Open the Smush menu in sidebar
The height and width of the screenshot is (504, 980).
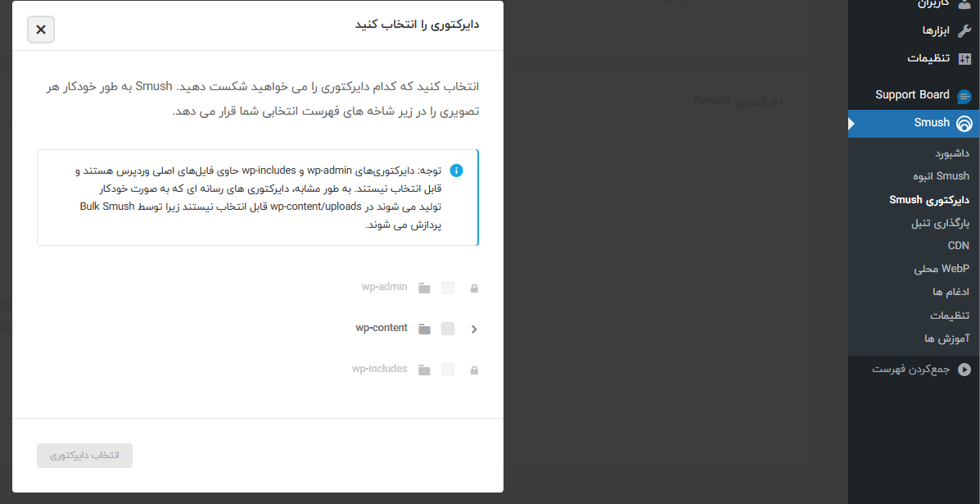coord(914,123)
